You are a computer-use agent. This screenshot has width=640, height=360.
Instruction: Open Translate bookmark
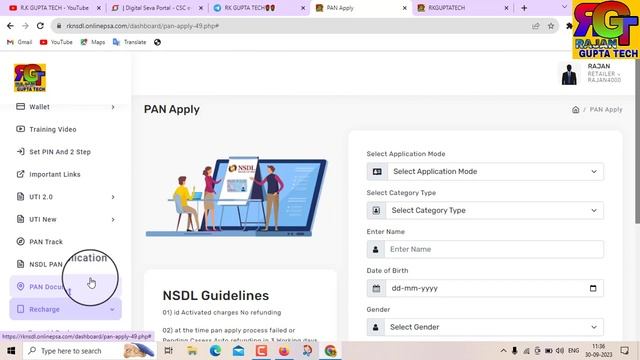(x=129, y=42)
